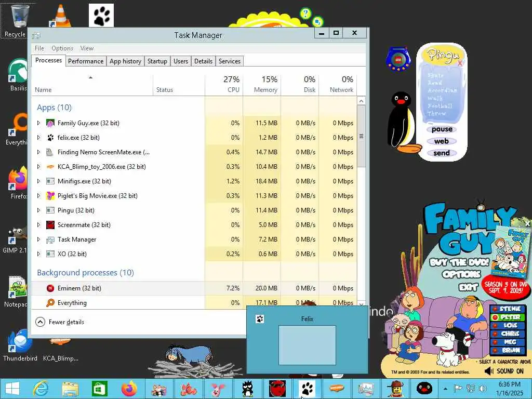Image resolution: width=532 pixels, height=399 pixels.
Task: Select Lois character in Family Guy widget
Action: [507, 325]
